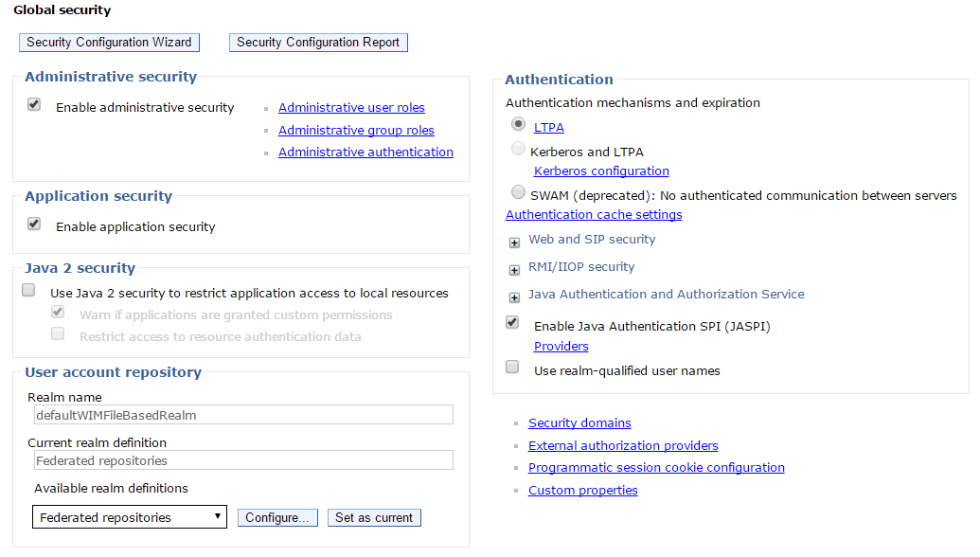Expand Java Authentication and Authorization Service section

coord(514,297)
